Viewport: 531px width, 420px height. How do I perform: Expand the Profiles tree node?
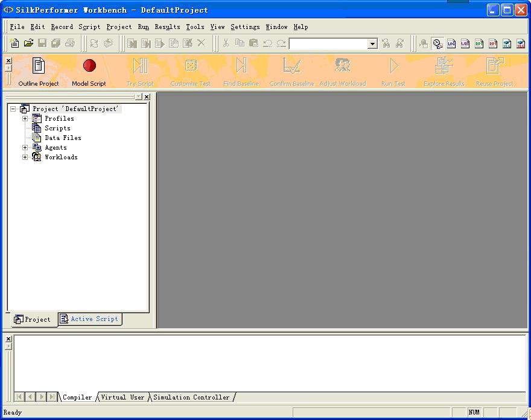coord(25,118)
